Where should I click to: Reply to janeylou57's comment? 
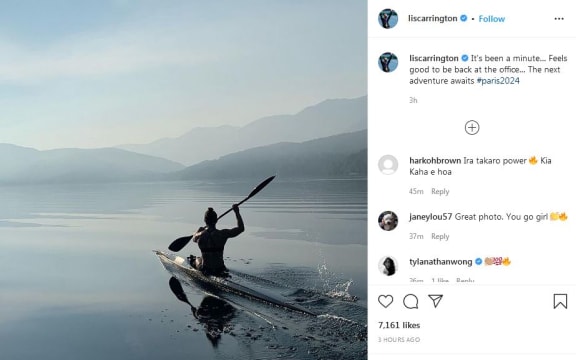pos(440,237)
